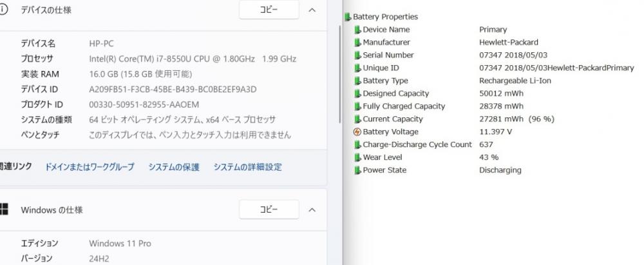Open ドメインまたはワークグループ link
Image resolution: width=644 pixels, height=265 pixels.
(x=90, y=167)
